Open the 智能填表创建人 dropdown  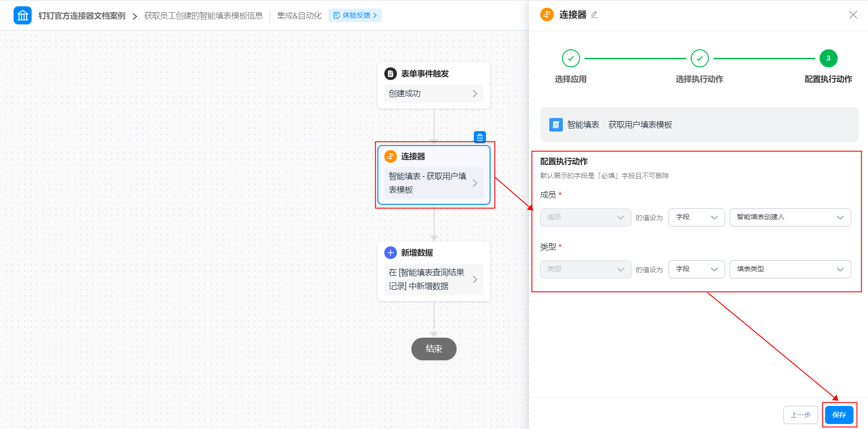(790, 217)
